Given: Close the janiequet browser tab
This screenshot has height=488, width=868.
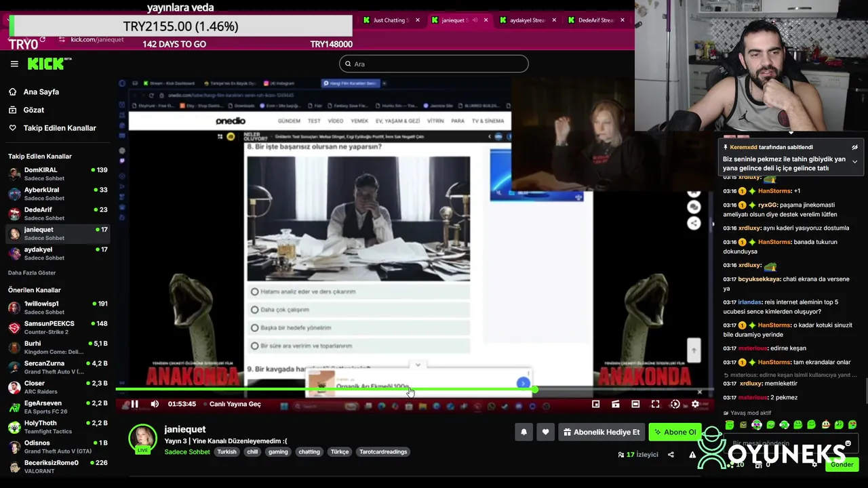Looking at the screenshot, I should 486,20.
